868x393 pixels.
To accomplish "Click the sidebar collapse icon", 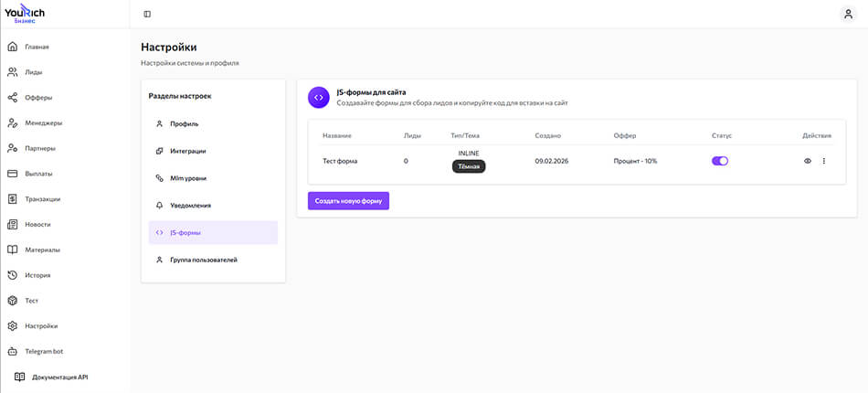I will point(148,14).
